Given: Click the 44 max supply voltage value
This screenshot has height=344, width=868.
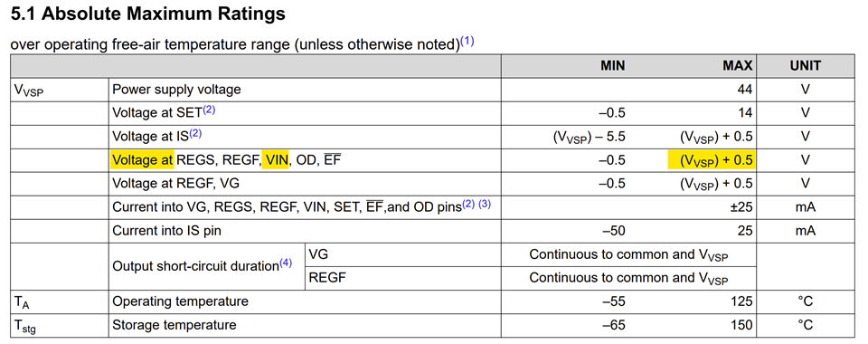Looking at the screenshot, I should coord(744,90).
